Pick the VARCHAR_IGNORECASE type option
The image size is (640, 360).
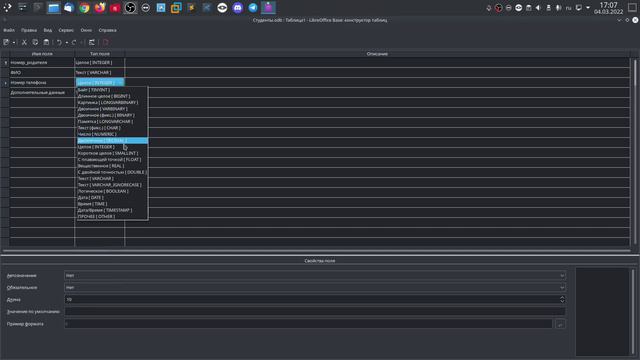pos(112,185)
